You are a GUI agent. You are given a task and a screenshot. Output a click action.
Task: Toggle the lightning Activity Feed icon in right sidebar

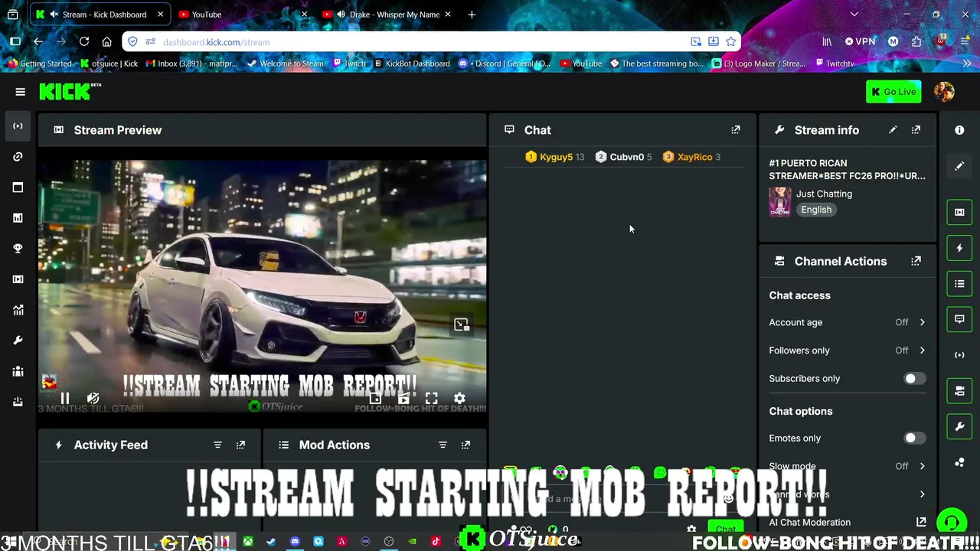point(959,248)
